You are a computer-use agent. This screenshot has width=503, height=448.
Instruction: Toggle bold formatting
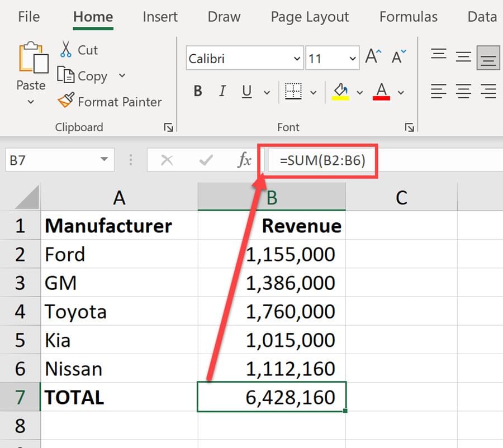(197, 91)
